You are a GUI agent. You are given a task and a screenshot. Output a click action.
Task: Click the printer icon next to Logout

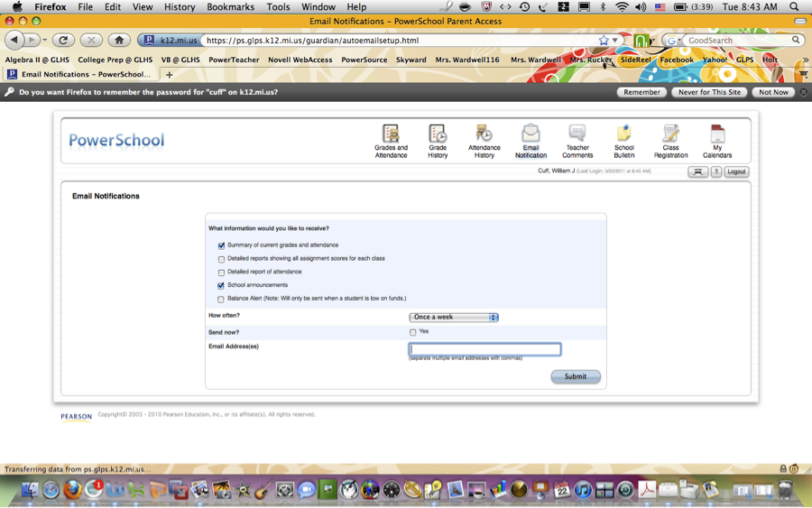click(697, 171)
